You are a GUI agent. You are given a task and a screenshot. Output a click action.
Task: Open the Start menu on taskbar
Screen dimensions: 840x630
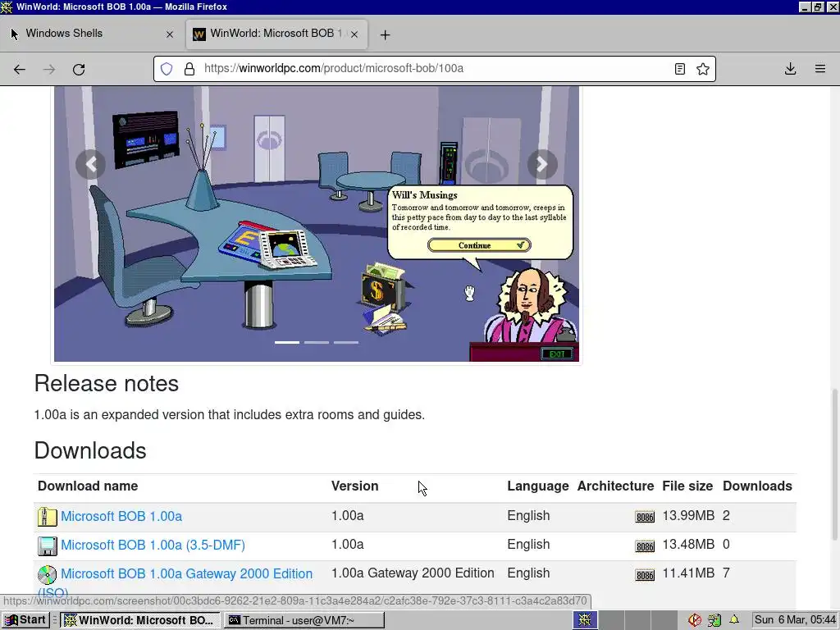point(25,620)
